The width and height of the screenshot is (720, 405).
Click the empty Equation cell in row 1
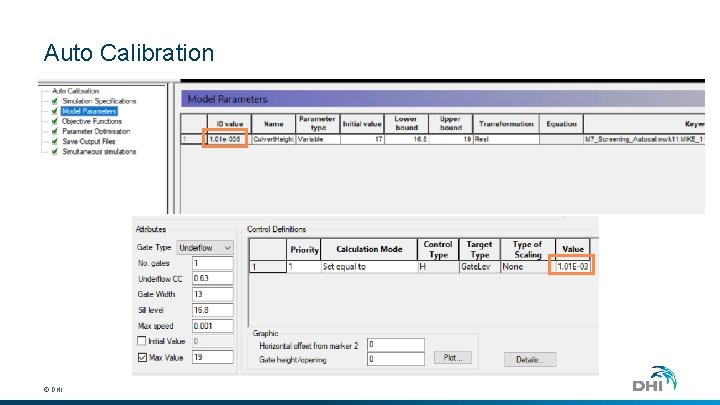(x=561, y=139)
